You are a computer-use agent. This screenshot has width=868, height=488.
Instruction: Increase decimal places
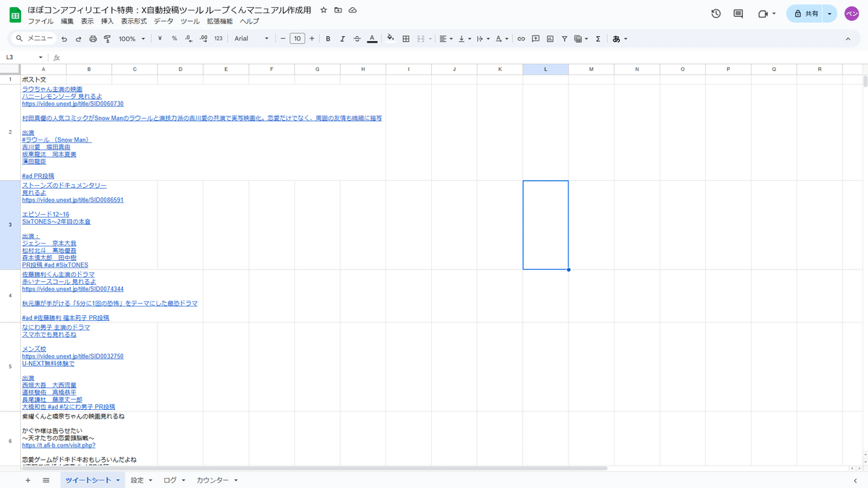(x=203, y=39)
